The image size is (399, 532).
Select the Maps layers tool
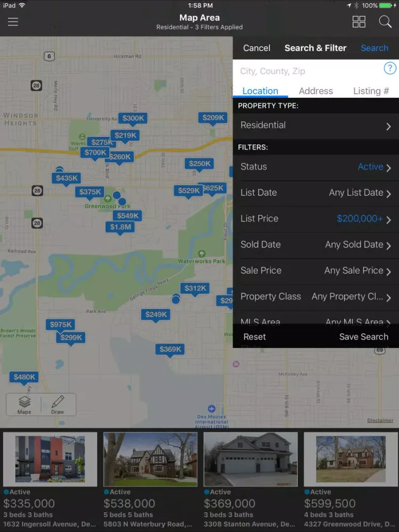pos(24,404)
